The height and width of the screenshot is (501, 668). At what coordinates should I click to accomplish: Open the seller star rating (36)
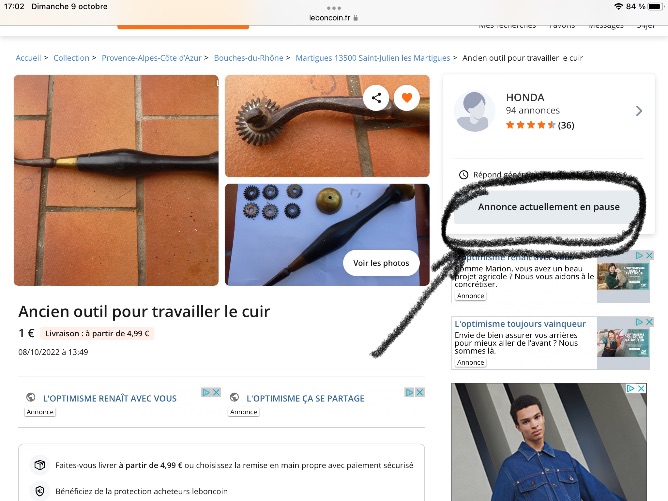point(540,125)
